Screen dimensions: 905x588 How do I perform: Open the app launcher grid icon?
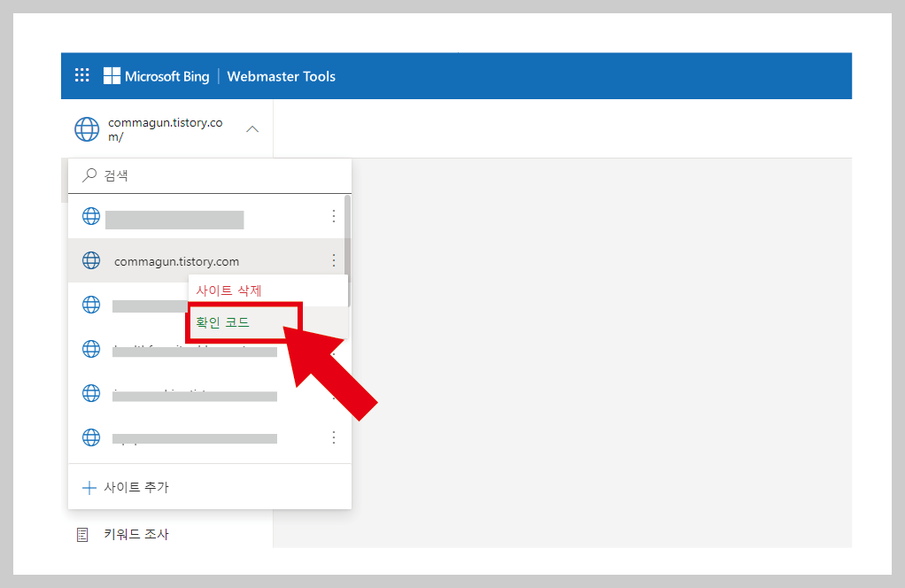[82, 75]
